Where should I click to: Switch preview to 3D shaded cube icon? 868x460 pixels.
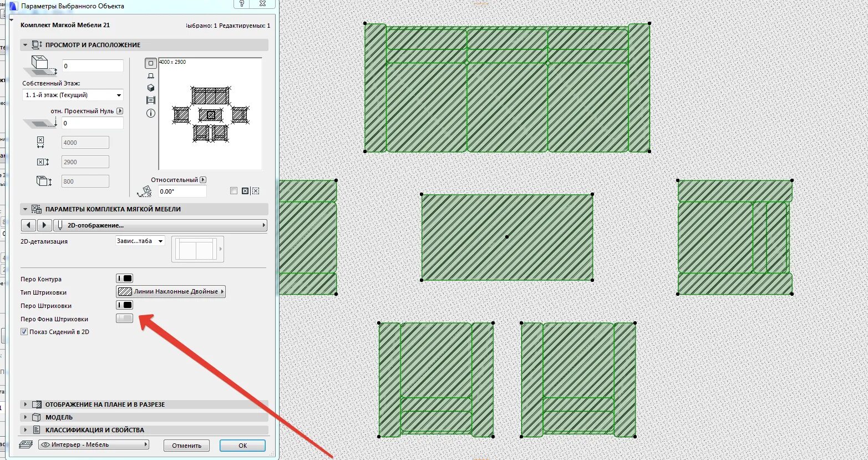pyautogui.click(x=150, y=88)
